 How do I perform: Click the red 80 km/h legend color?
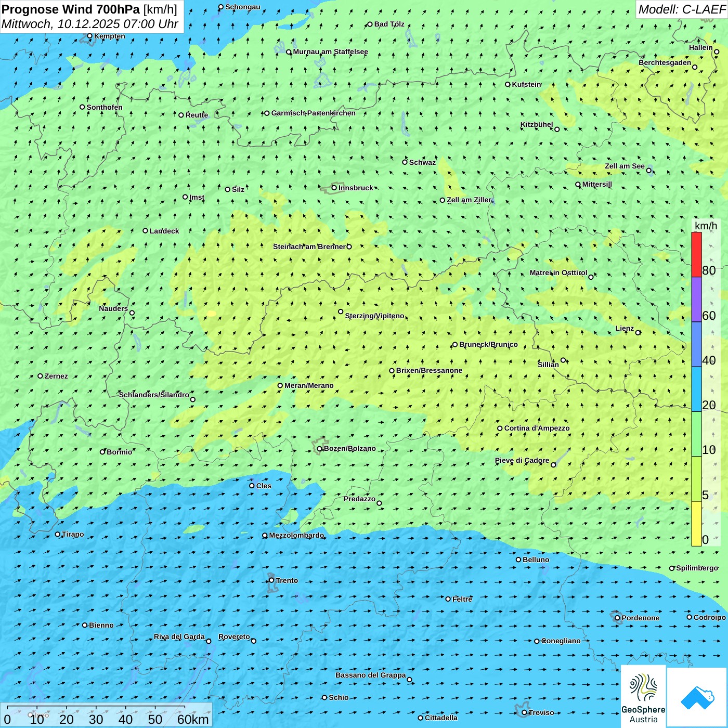696,254
